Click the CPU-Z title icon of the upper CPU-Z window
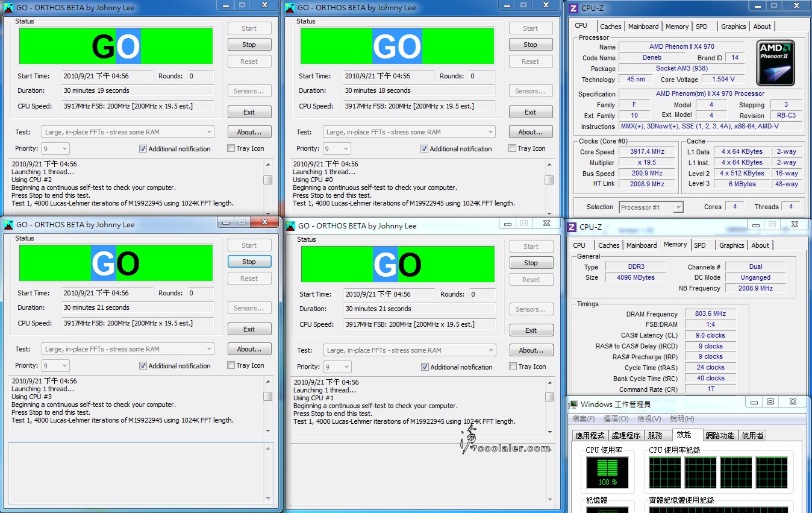 (x=572, y=8)
